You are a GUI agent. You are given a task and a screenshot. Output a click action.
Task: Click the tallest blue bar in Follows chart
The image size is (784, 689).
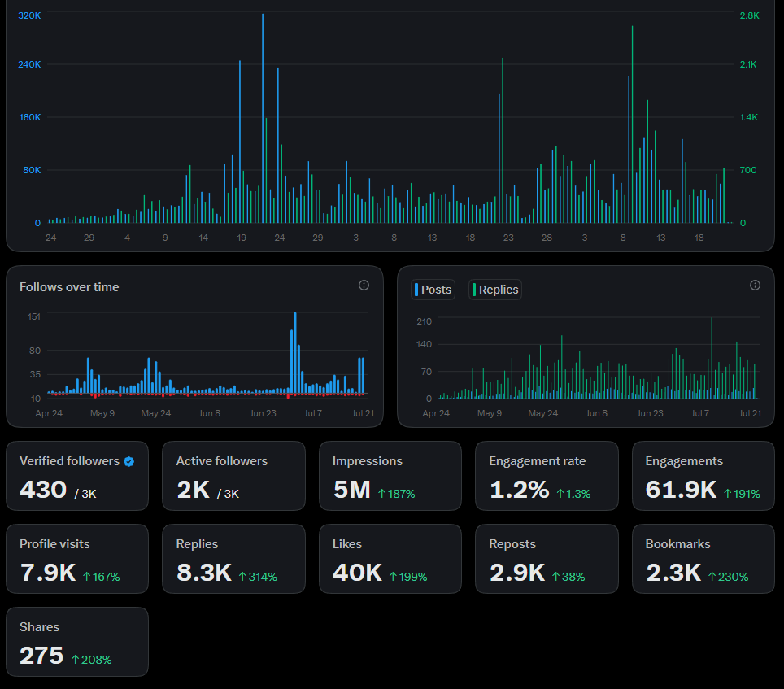click(x=295, y=353)
